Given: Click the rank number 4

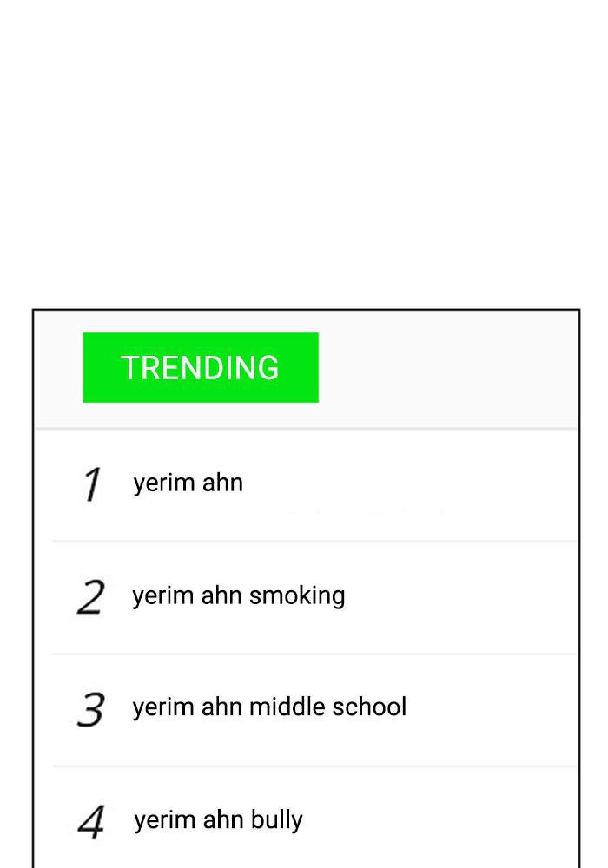Looking at the screenshot, I should (x=91, y=822).
